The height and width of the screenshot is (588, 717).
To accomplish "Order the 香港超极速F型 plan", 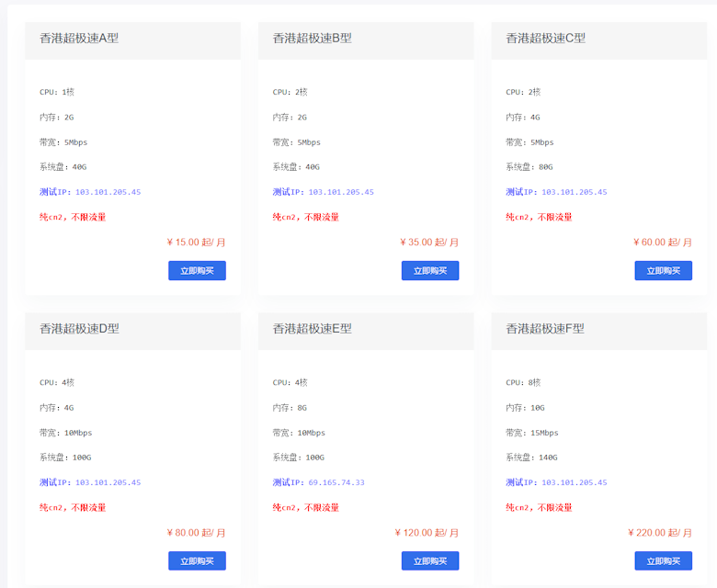I will tap(663, 561).
